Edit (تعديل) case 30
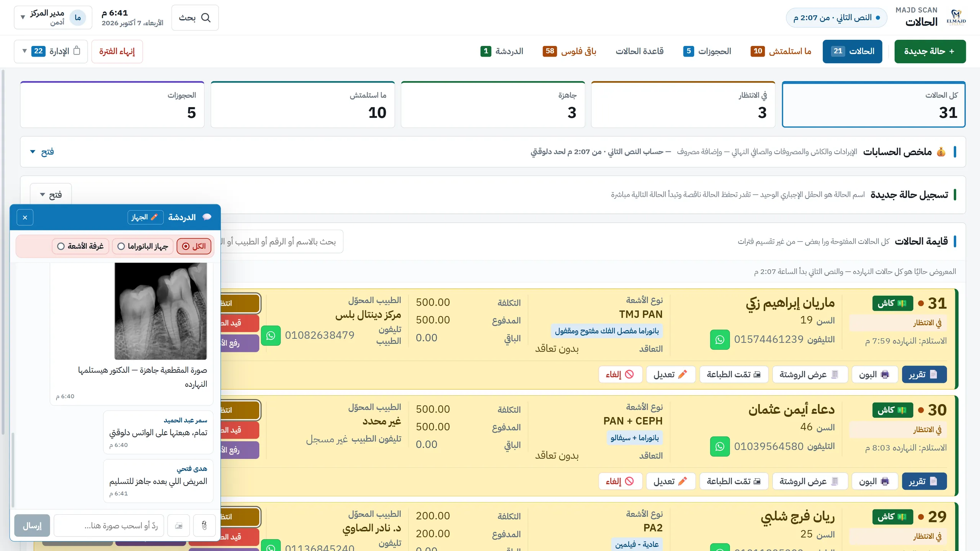 click(671, 481)
